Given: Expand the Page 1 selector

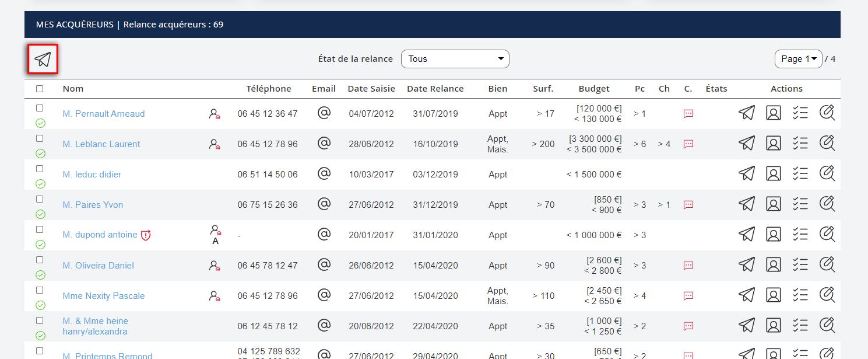Looking at the screenshot, I should tap(798, 59).
